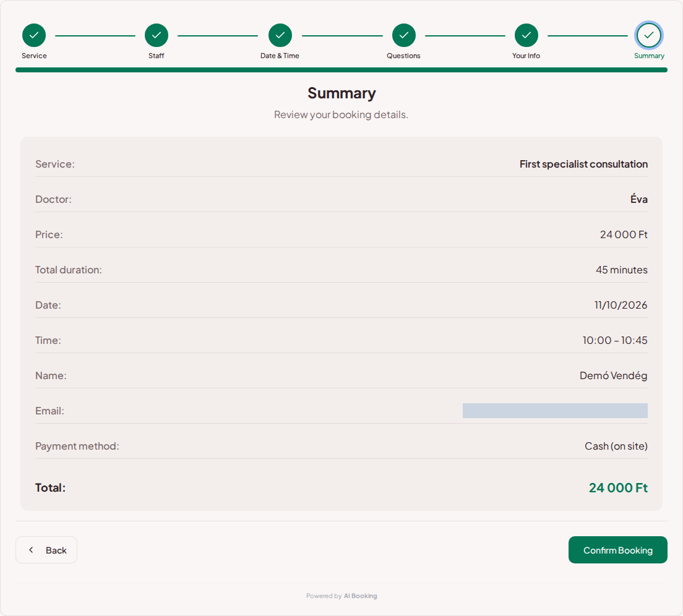Click the 'Time:' label
The height and width of the screenshot is (616, 683).
48,340
